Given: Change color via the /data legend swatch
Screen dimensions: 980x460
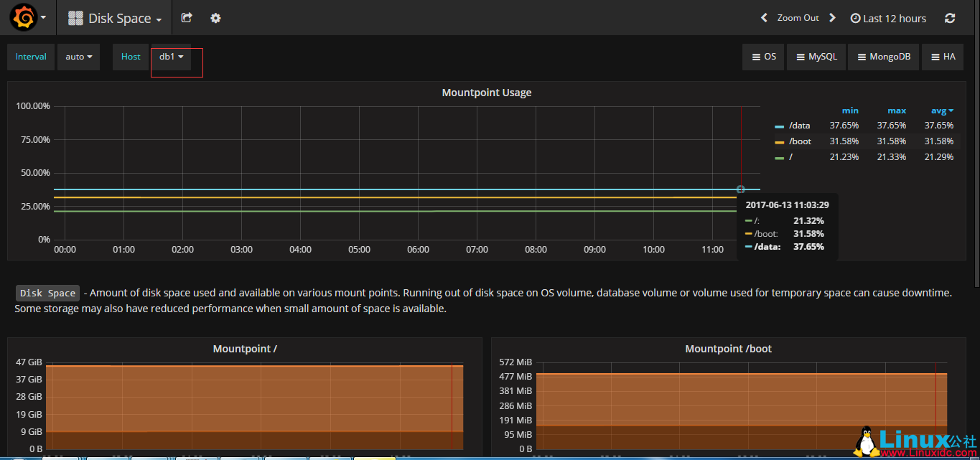Looking at the screenshot, I should pyautogui.click(x=780, y=125).
